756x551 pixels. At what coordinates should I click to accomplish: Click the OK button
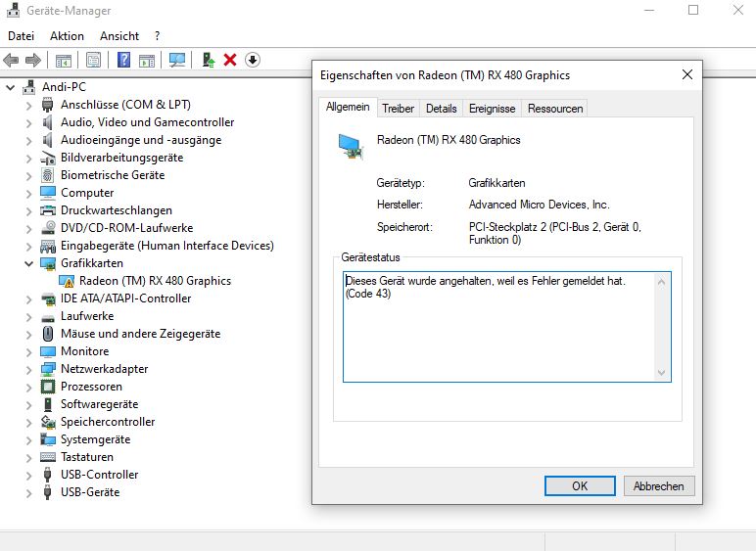click(580, 486)
